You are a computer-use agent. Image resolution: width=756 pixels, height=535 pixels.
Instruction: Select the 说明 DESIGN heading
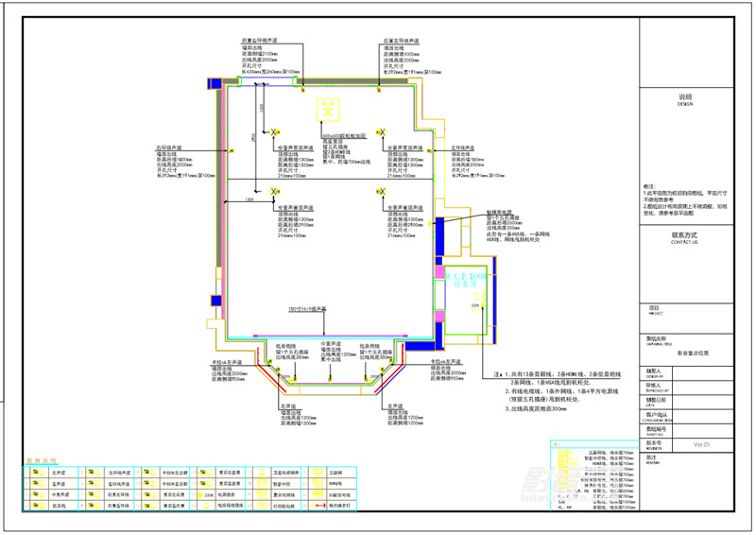[685, 100]
